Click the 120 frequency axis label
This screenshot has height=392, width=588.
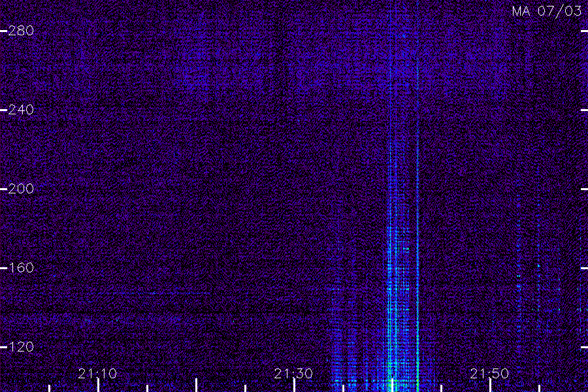21,347
